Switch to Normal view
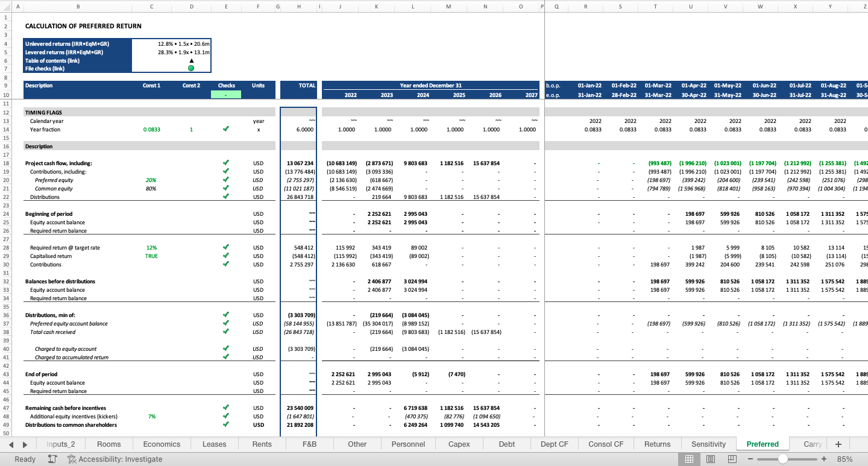The image size is (868, 466). click(x=689, y=459)
